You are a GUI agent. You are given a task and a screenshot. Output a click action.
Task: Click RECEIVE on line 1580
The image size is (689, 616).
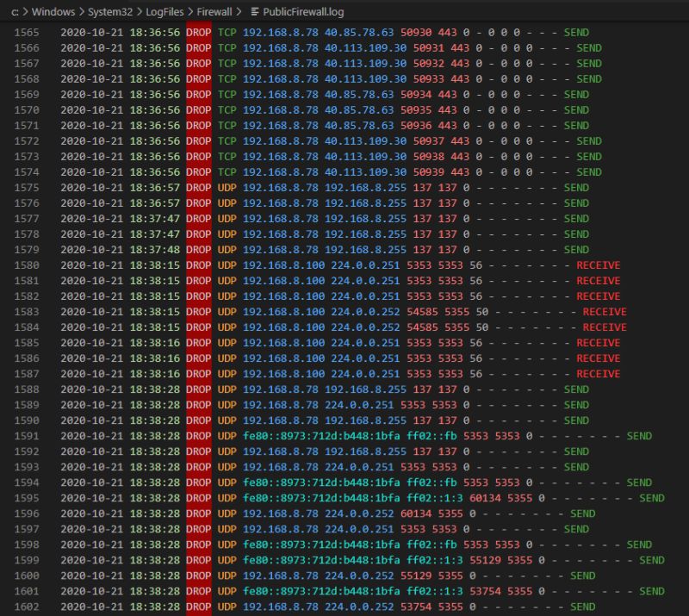coord(598,265)
